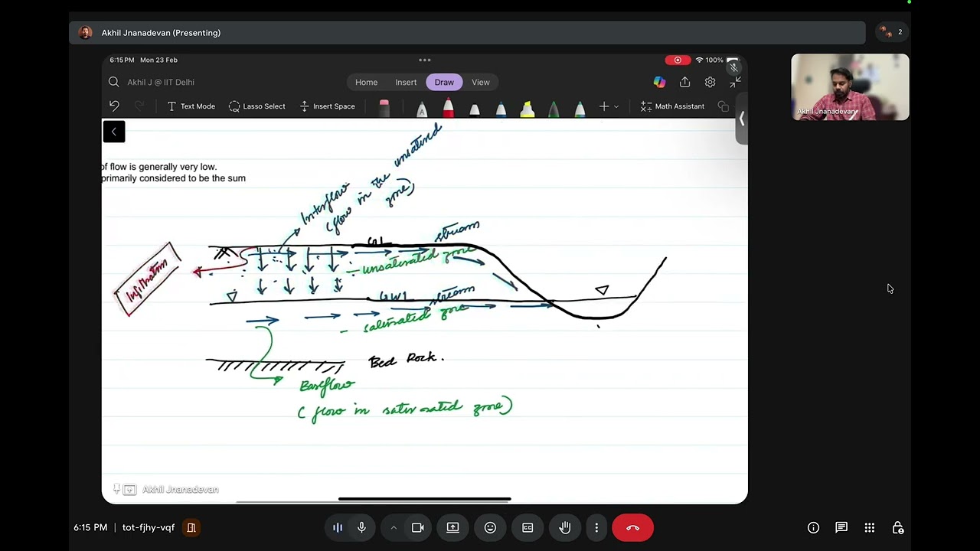Select the dark green pen
The image size is (980, 551).
[x=554, y=109]
